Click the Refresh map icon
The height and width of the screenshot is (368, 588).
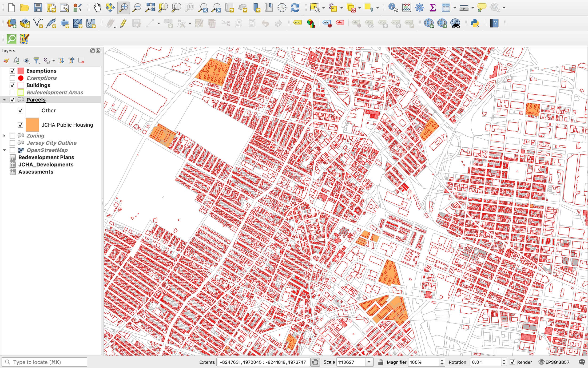click(x=295, y=8)
